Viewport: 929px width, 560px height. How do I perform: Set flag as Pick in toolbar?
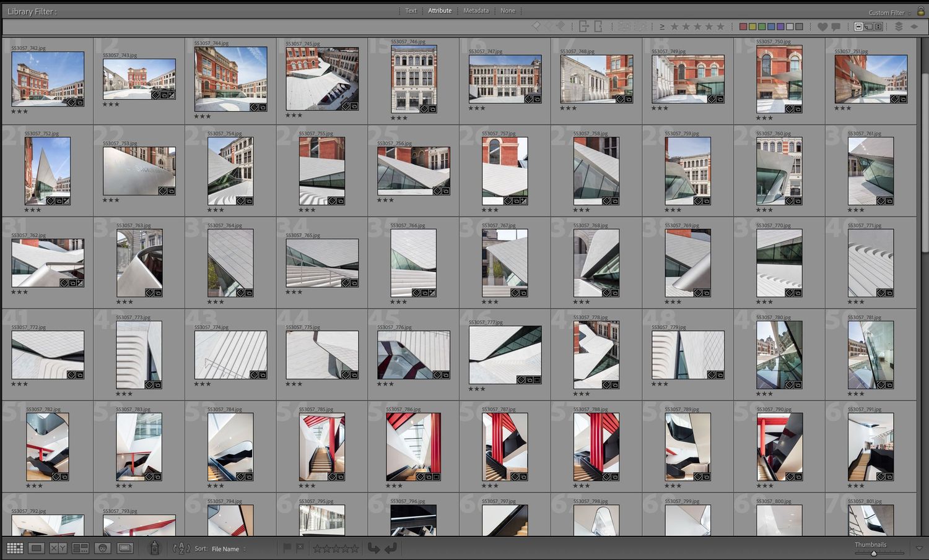[x=287, y=548]
